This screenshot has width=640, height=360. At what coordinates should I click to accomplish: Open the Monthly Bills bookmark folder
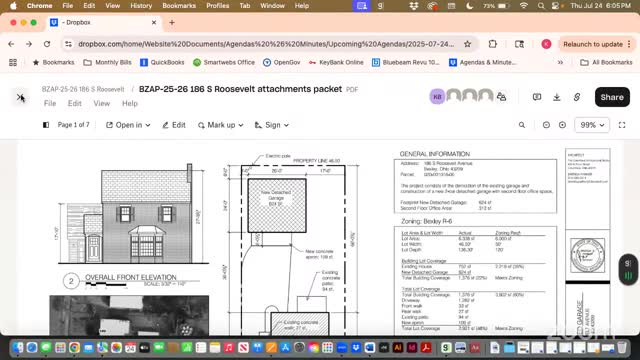coord(107,62)
